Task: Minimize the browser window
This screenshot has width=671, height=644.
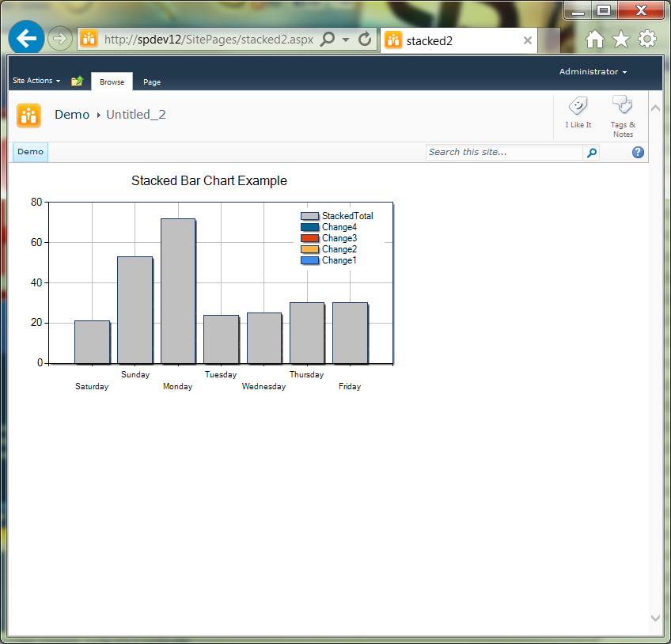Action: pyautogui.click(x=578, y=10)
